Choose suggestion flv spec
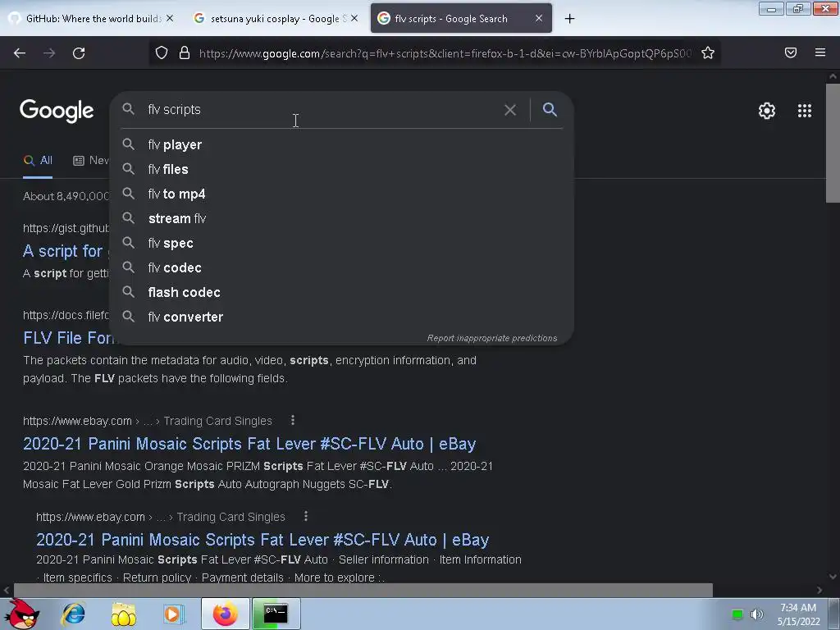The height and width of the screenshot is (630, 840). 341,243
